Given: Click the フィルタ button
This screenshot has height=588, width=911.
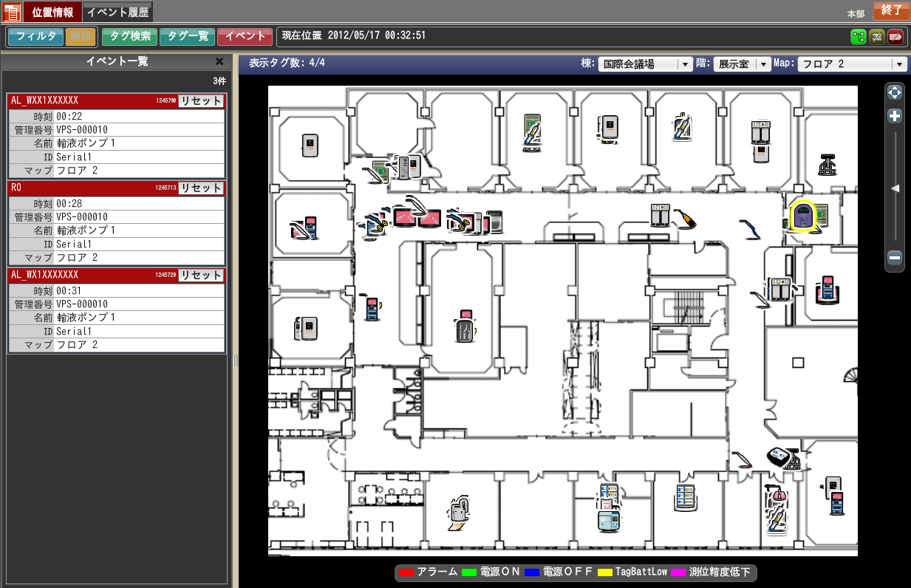Looking at the screenshot, I should click(x=35, y=36).
